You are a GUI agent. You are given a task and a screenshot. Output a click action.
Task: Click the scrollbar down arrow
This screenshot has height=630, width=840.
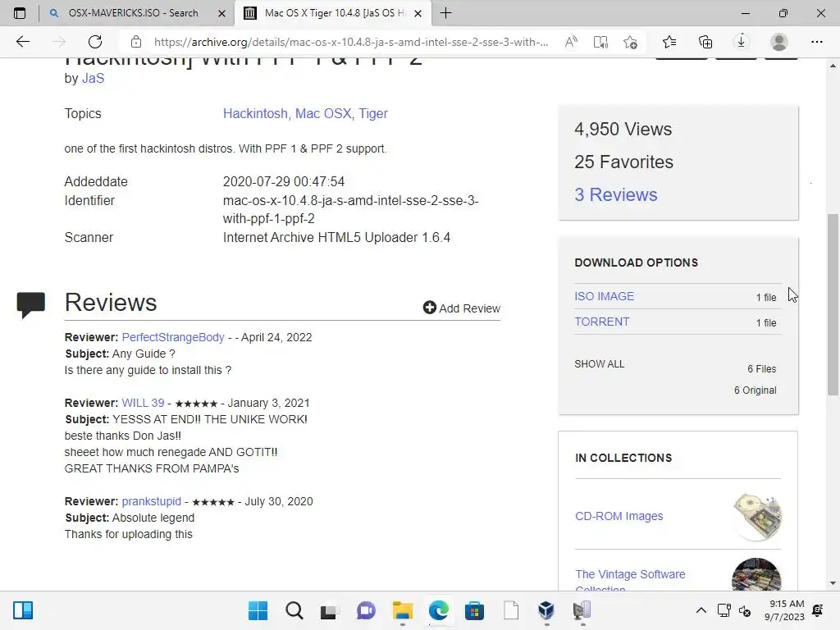(833, 583)
